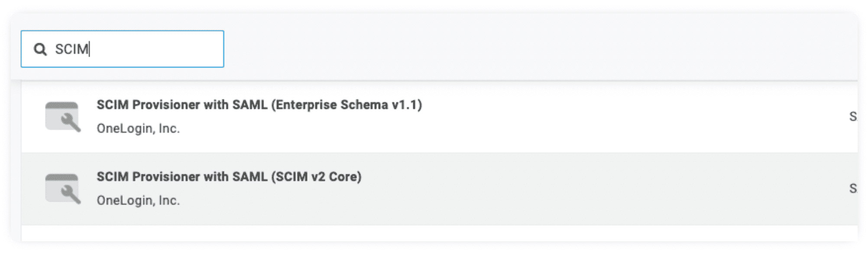Image resolution: width=868 pixels, height=256 pixels.
Task: Click OneLogin, Inc. under the SCIM v2 Core result
Action: coord(138,201)
